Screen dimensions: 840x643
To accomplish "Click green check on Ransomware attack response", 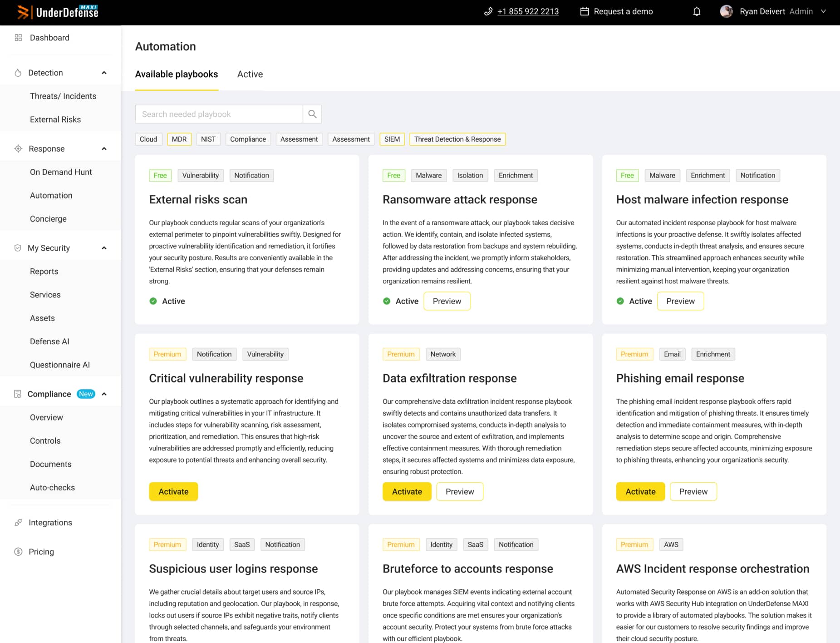I will [x=387, y=301].
